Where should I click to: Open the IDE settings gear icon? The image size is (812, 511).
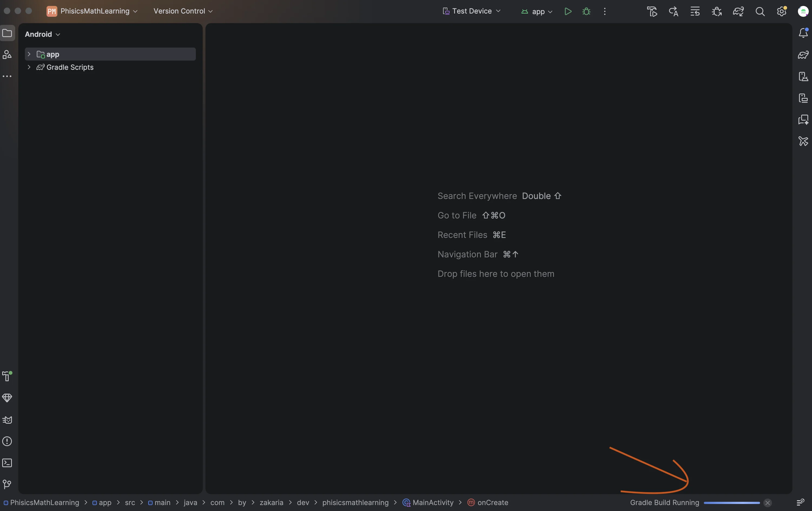click(x=782, y=11)
